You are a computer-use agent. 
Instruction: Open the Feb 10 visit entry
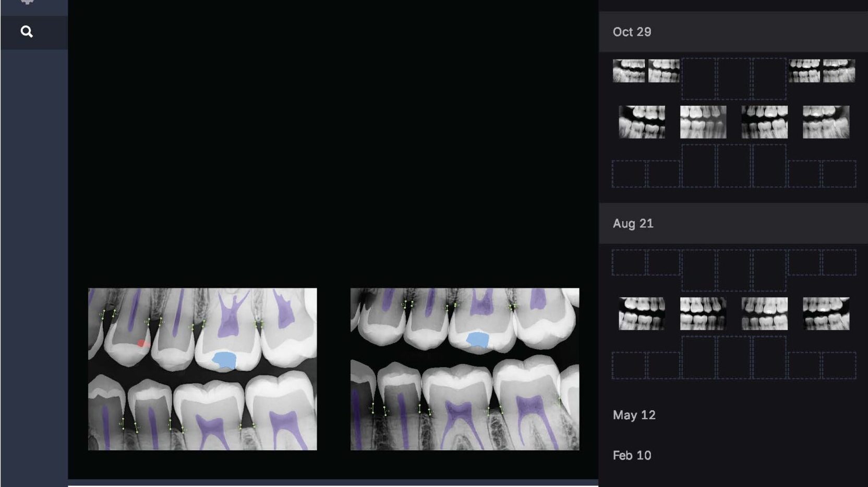tap(632, 455)
